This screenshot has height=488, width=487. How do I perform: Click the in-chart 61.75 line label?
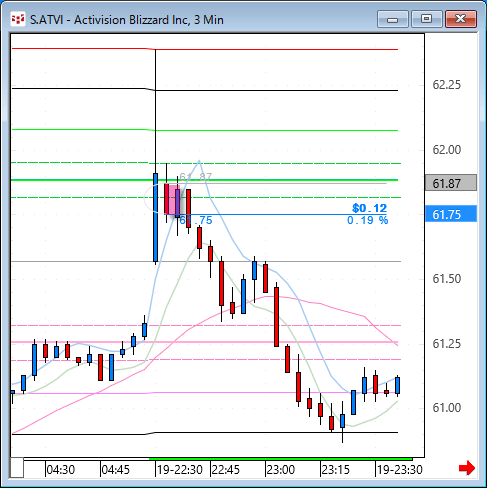[196, 220]
